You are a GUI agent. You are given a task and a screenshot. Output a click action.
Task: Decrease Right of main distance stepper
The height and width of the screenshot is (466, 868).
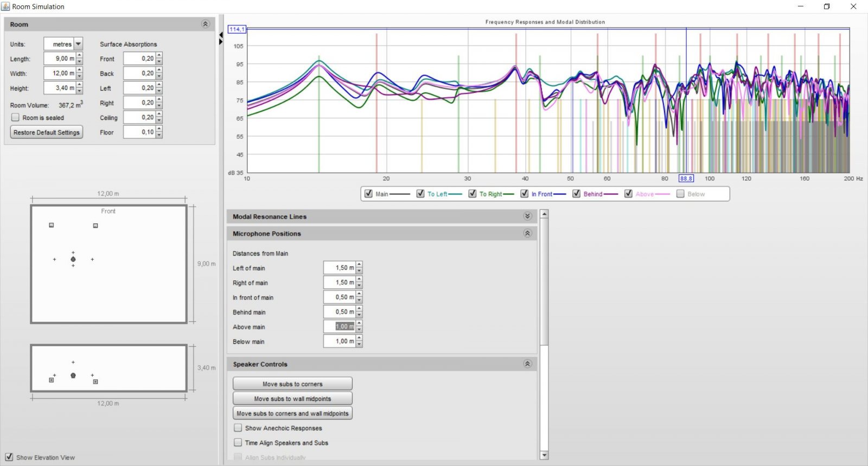coord(359,285)
